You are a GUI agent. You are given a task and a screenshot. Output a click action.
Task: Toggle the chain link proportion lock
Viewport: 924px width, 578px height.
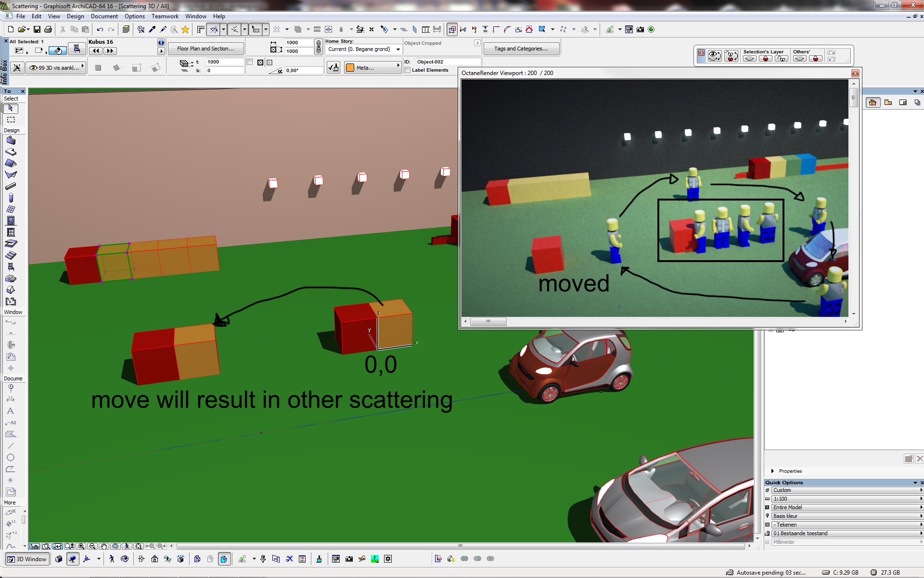coord(318,47)
